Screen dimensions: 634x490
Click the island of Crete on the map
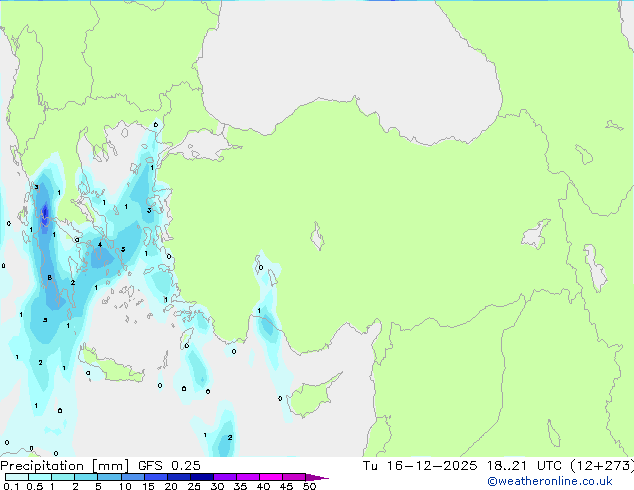click(112, 367)
